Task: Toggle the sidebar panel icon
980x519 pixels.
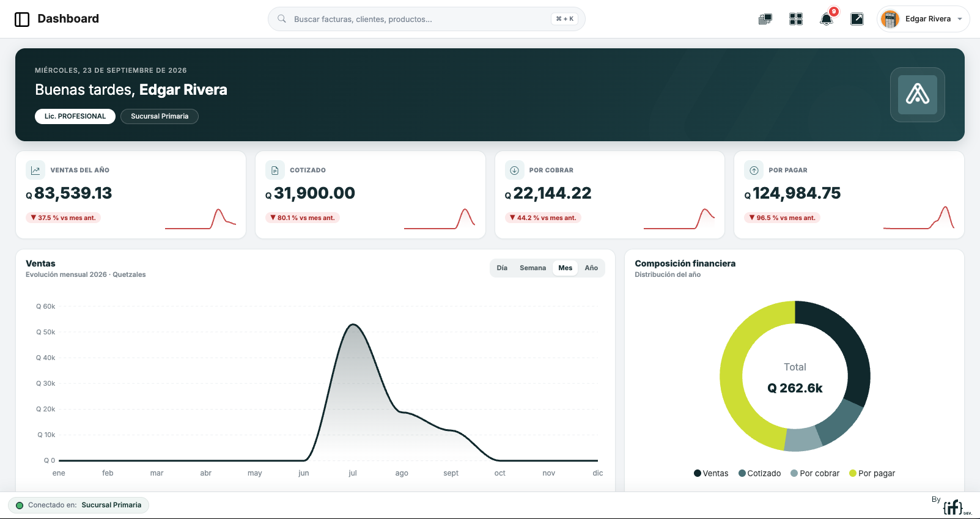Action: 22,20
